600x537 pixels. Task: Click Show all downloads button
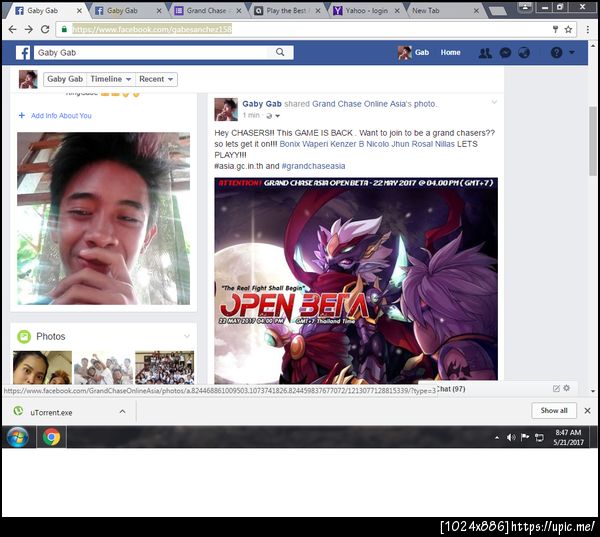point(554,411)
